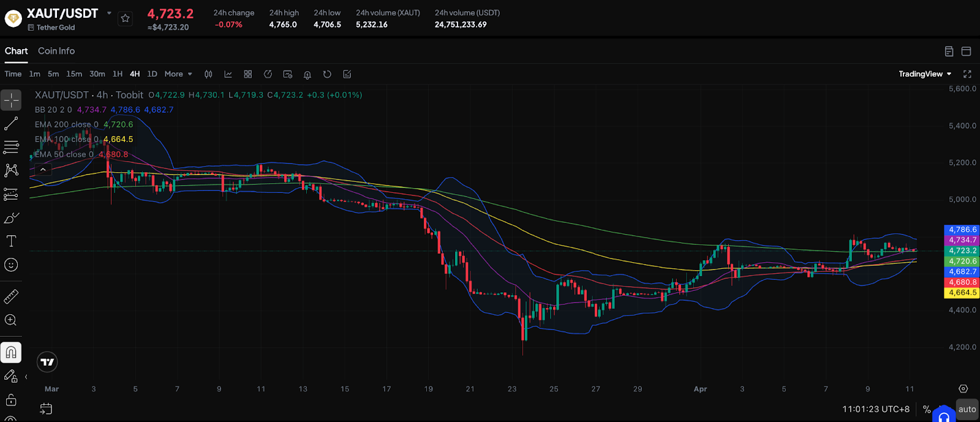Switch to the Coin Info tab

(x=56, y=51)
